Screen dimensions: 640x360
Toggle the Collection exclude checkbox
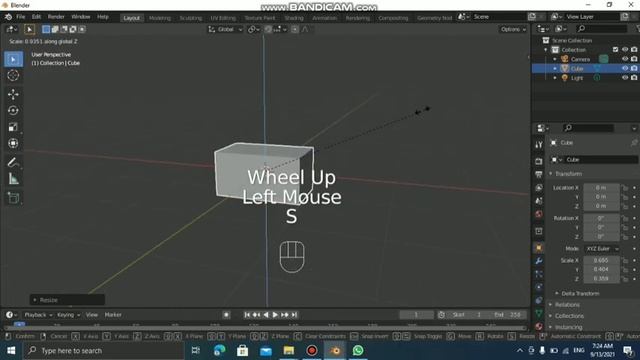[616, 50]
